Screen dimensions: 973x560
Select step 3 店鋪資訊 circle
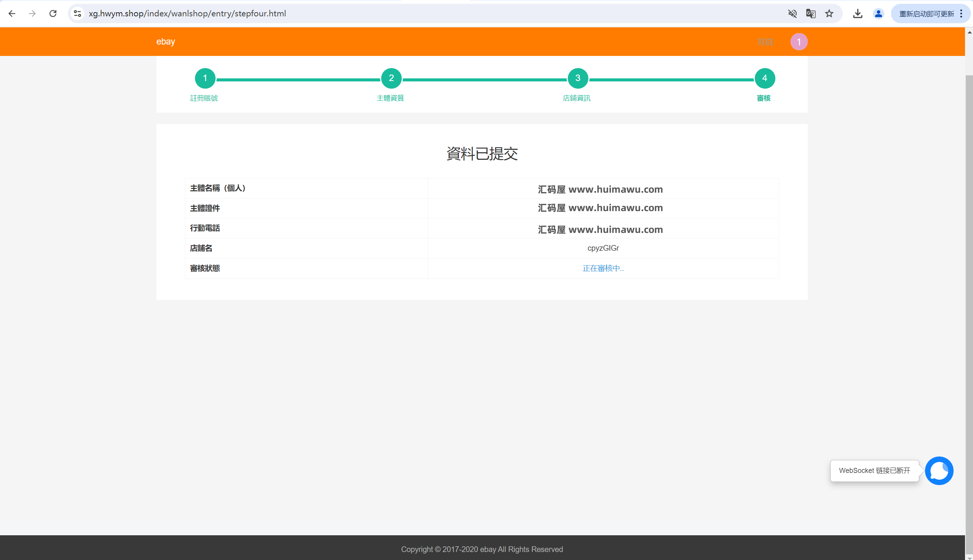pos(577,78)
